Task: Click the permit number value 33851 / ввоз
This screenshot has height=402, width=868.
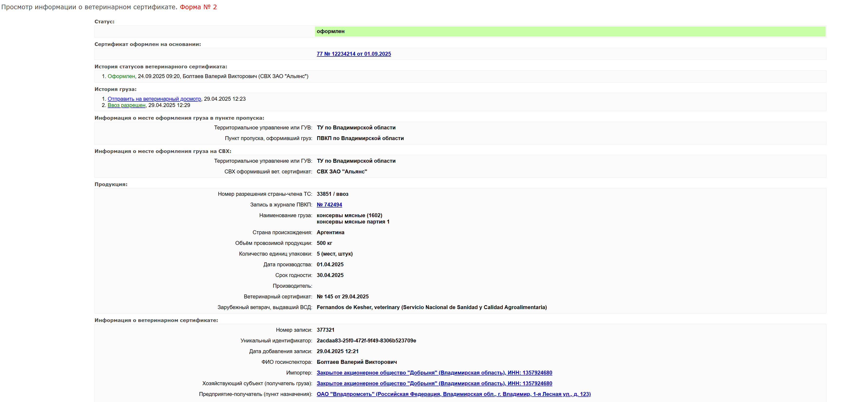Action: (332, 194)
